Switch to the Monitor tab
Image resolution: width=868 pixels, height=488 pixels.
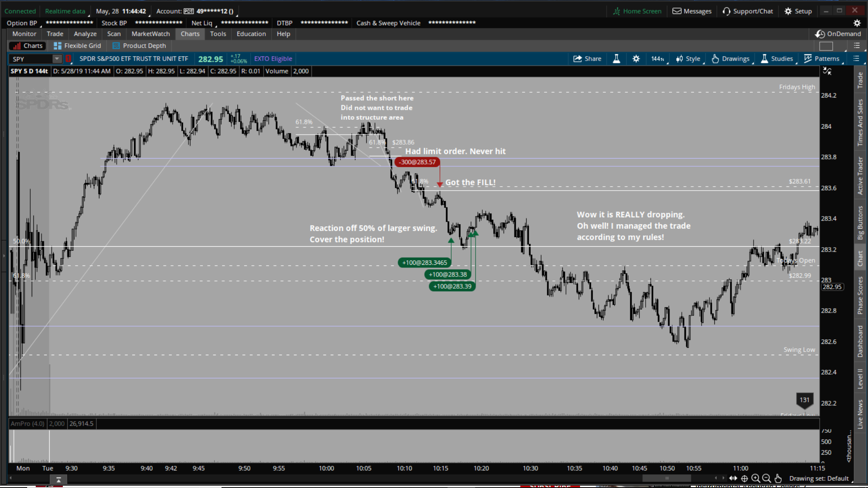click(24, 34)
